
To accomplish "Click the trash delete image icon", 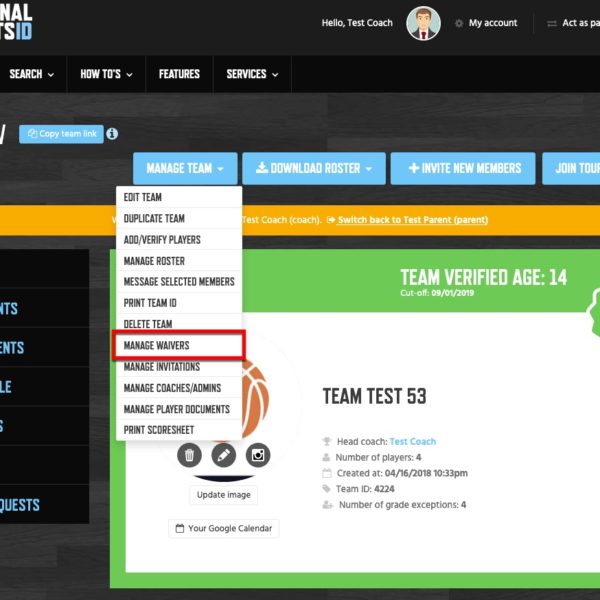I will pyautogui.click(x=190, y=456).
